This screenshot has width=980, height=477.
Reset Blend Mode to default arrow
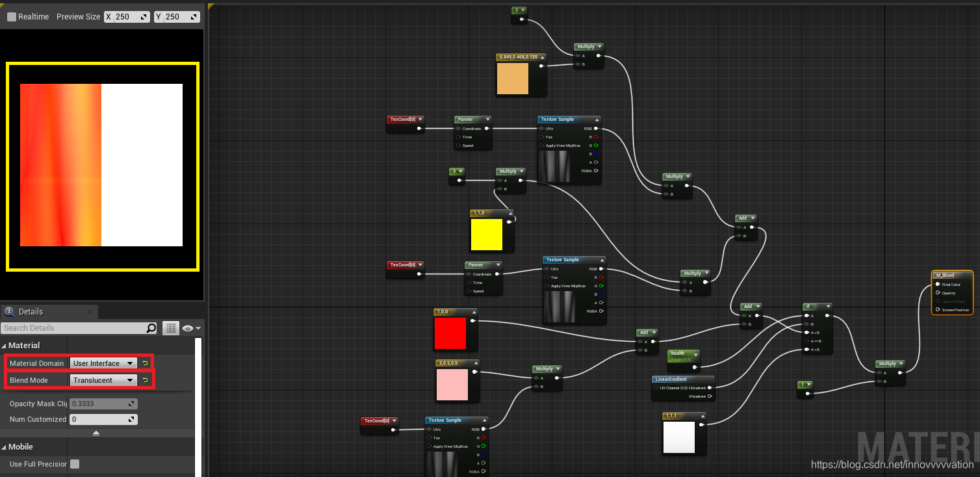(x=145, y=380)
